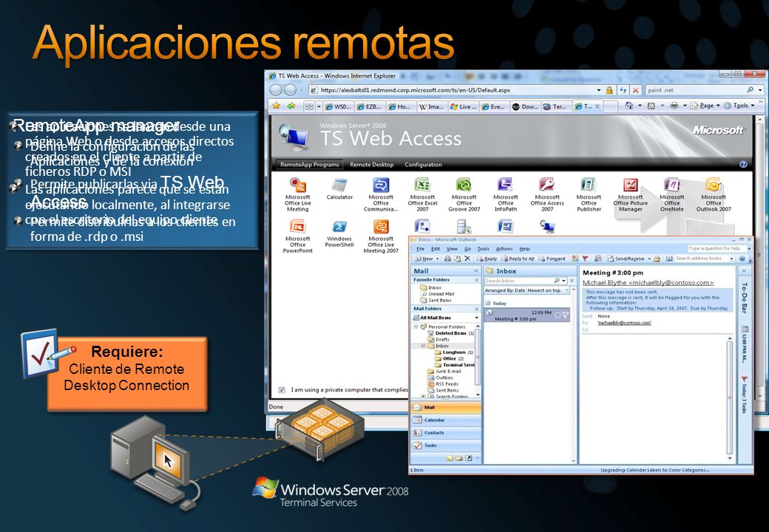Open Microsoft Office Groove 2007 icon
Viewport: 769px width, 532px height.
click(464, 194)
